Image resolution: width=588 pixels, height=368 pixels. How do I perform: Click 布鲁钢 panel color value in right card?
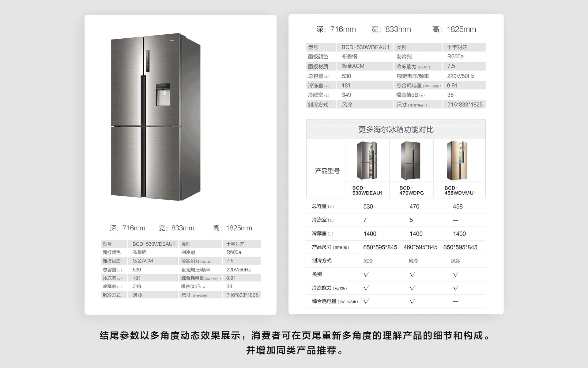[349, 56]
